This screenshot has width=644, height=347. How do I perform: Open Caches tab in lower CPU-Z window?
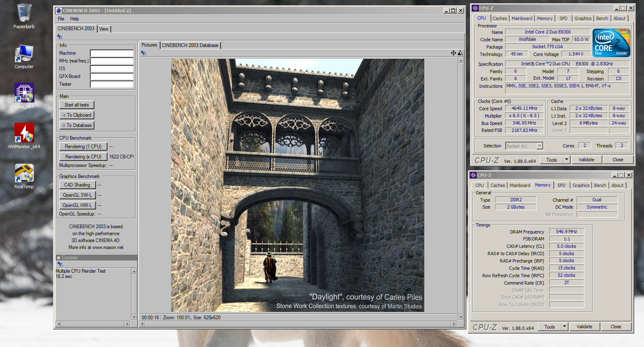497,185
